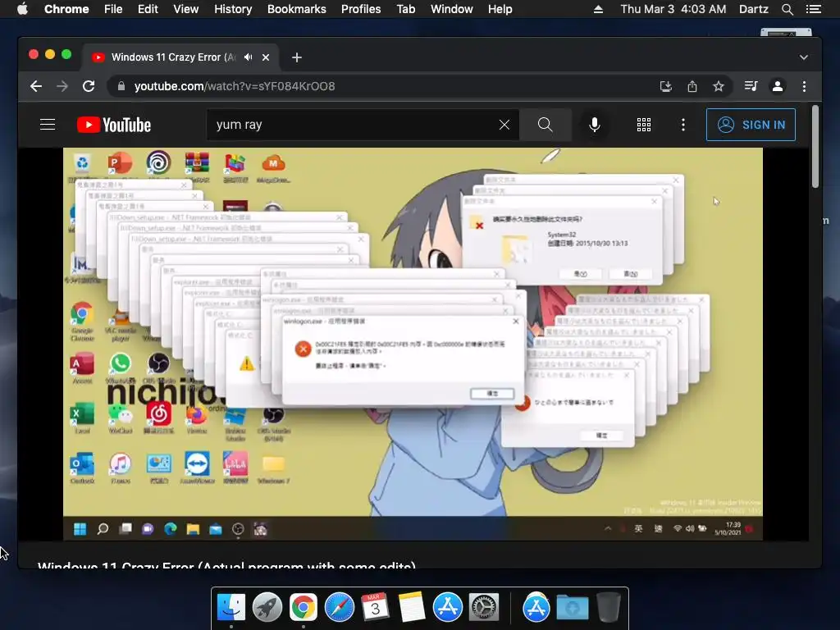
Task: Open Spotlight search in menu bar
Action: click(787, 9)
